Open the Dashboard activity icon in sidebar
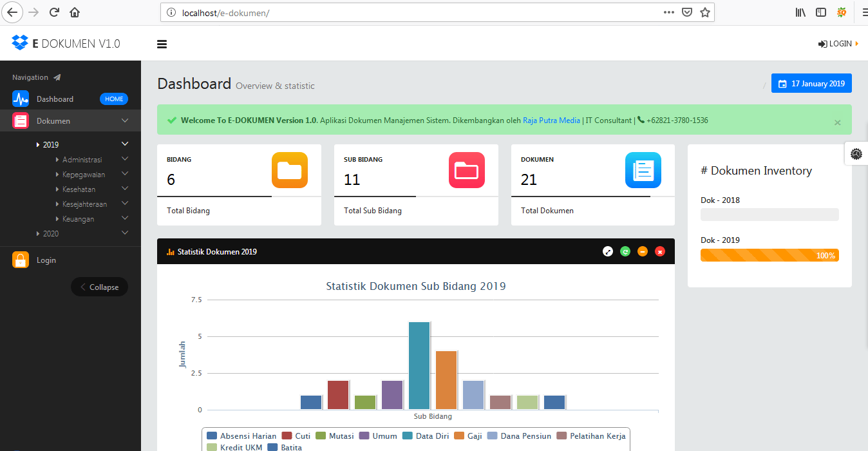Image resolution: width=868 pixels, height=451 pixels. 20,99
